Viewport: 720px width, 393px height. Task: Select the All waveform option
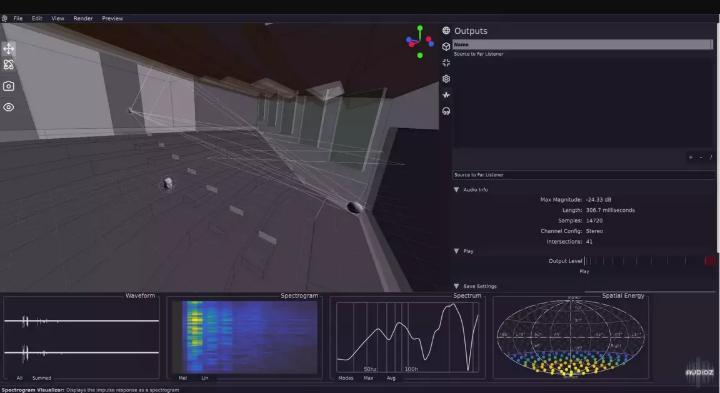(19, 378)
